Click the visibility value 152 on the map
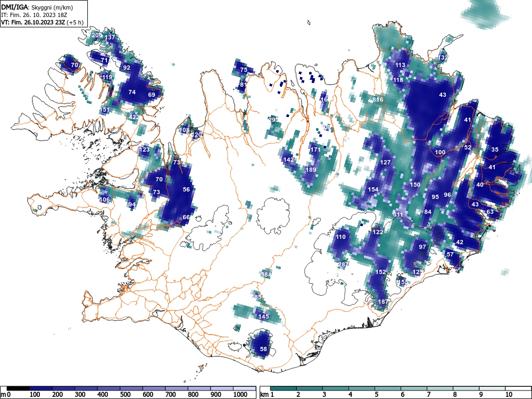The width and height of the screenshot is (532, 399). [x=380, y=272]
